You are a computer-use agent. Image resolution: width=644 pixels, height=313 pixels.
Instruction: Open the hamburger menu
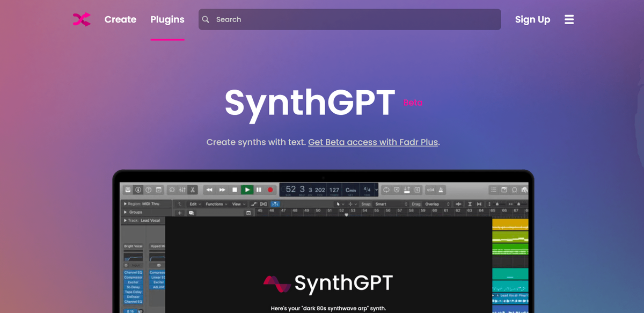[x=569, y=19]
